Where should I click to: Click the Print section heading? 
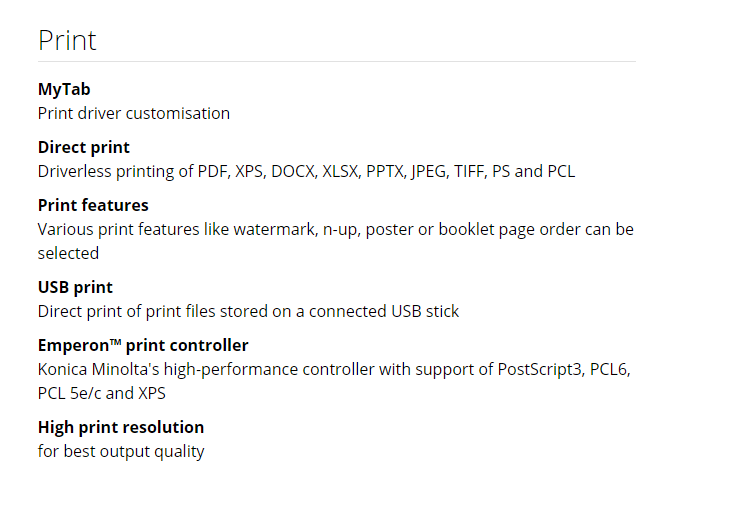67,41
